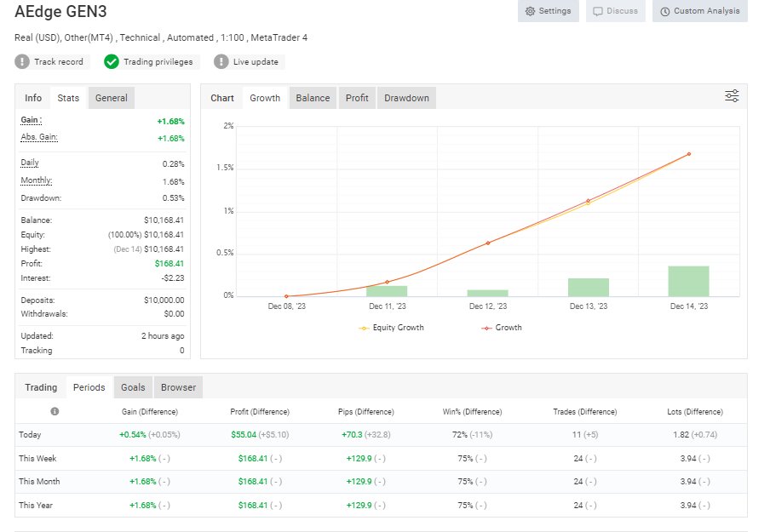Click the Gain label in the Info panel
The image size is (770, 532).
28,119
